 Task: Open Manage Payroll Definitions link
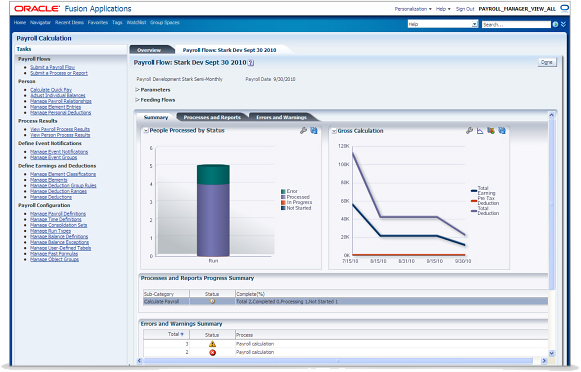pos(58,214)
